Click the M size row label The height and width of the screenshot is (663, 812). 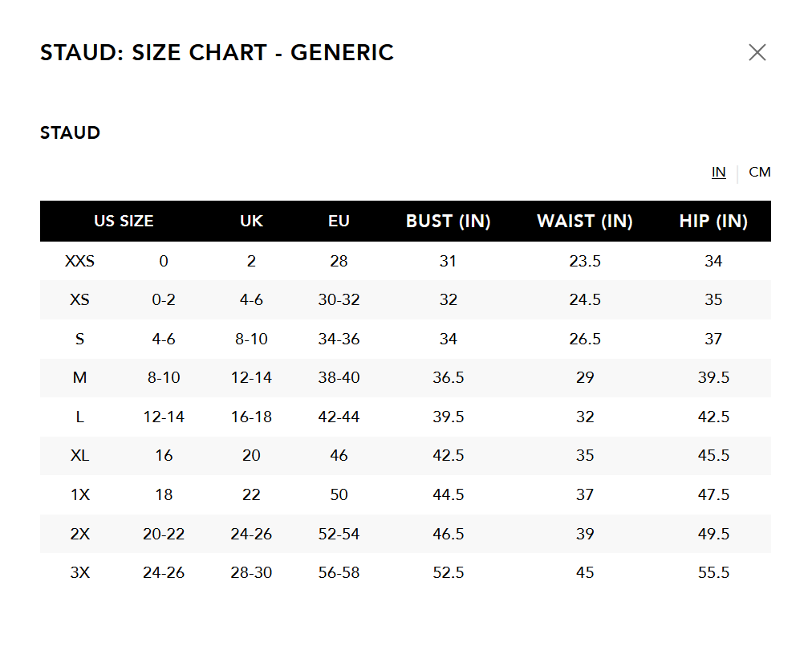tap(79, 378)
